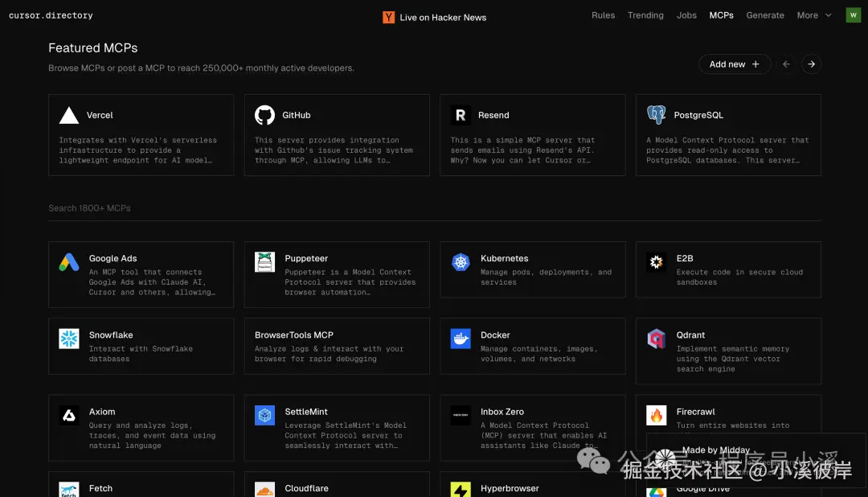This screenshot has height=497, width=868.
Task: Click the Kubernetes title text
Action: tap(504, 258)
